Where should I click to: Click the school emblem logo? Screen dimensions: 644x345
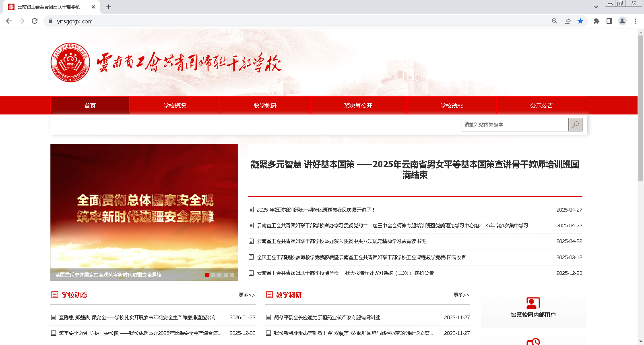tap(70, 62)
